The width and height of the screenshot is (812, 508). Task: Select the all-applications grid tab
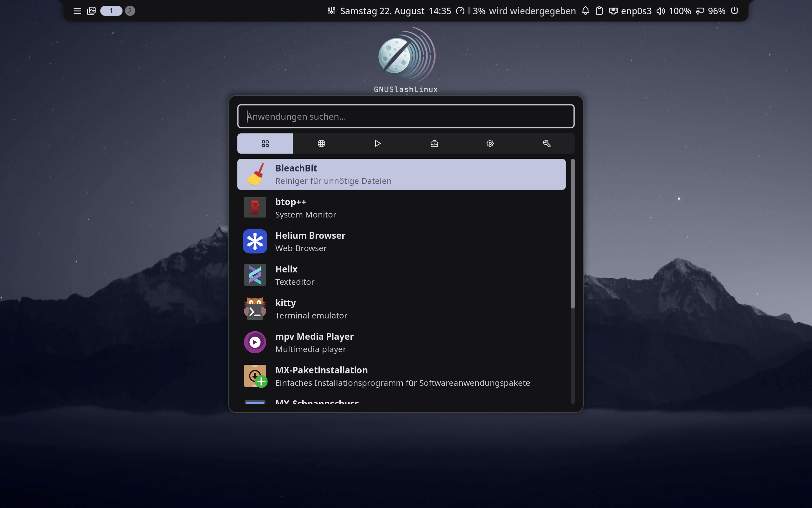pyautogui.click(x=265, y=144)
